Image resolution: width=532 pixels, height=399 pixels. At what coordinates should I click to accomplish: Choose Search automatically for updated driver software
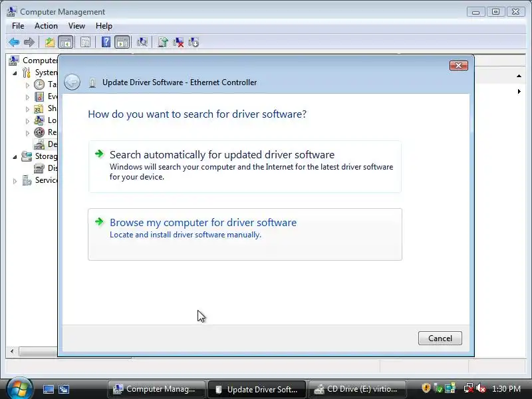pos(245,167)
